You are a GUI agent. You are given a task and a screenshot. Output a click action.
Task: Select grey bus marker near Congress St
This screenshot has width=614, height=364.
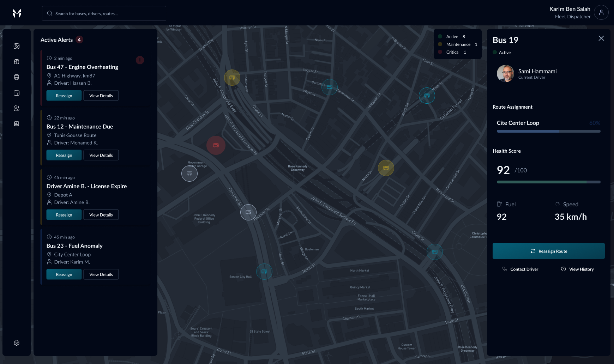[x=248, y=212]
